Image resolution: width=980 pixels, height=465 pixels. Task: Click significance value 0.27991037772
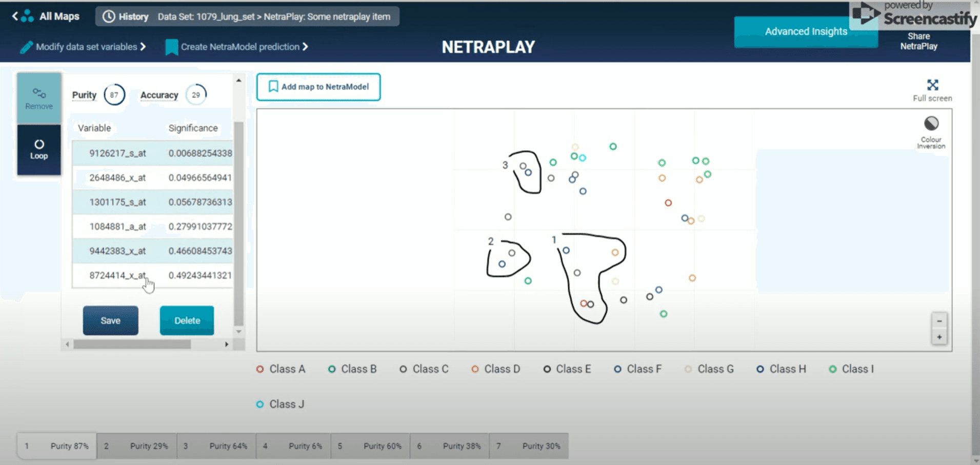(x=200, y=227)
